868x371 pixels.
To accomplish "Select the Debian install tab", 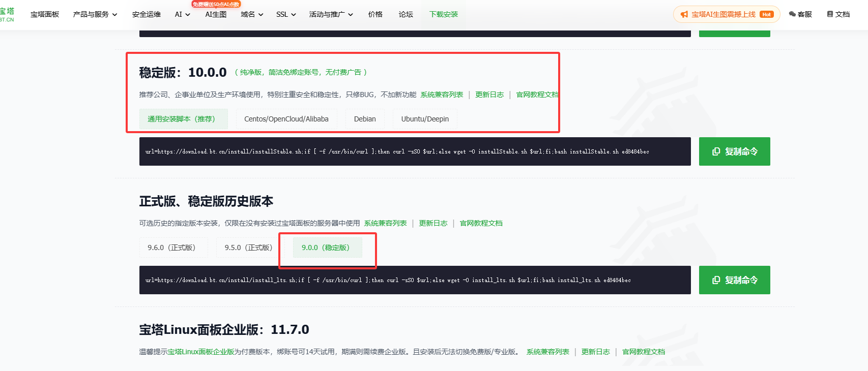I will (x=365, y=119).
